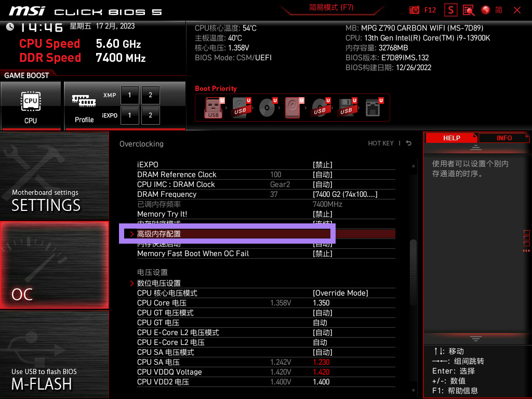Click the settings list scrollbar thumb
Image resolution: width=532 pixels, height=399 pixels.
click(413, 272)
